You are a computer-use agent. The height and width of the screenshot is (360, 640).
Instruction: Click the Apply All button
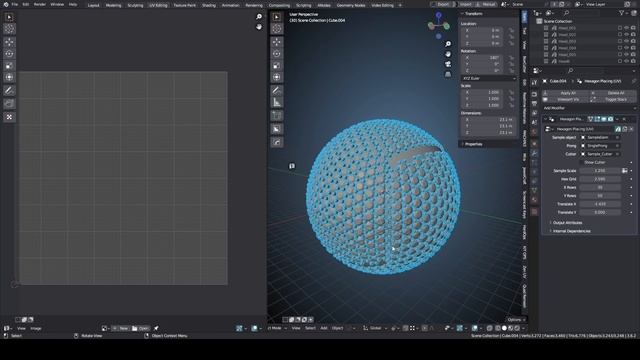point(564,93)
